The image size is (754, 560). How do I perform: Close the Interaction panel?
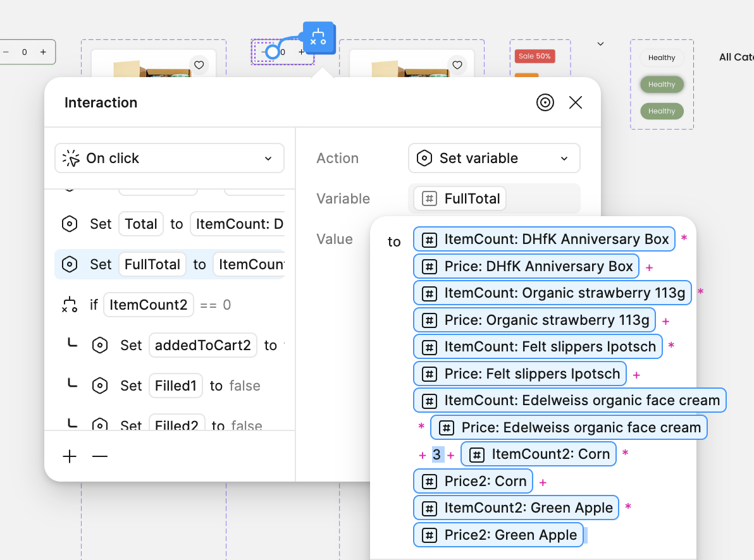pos(575,102)
